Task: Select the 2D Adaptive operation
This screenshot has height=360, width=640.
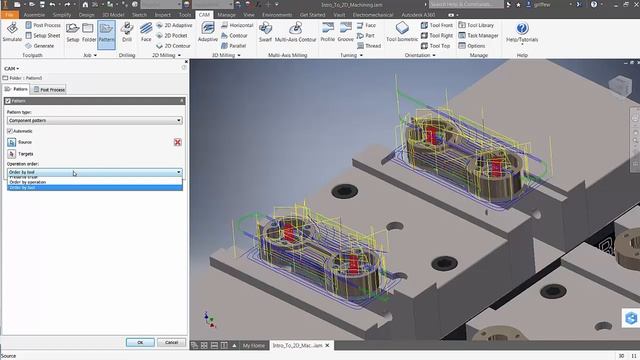Action: (174, 25)
